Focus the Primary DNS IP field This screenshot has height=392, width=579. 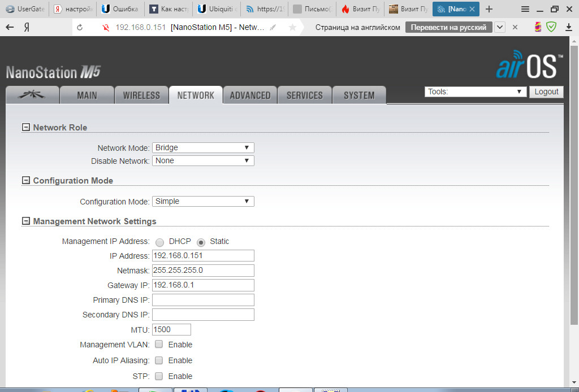pos(203,300)
